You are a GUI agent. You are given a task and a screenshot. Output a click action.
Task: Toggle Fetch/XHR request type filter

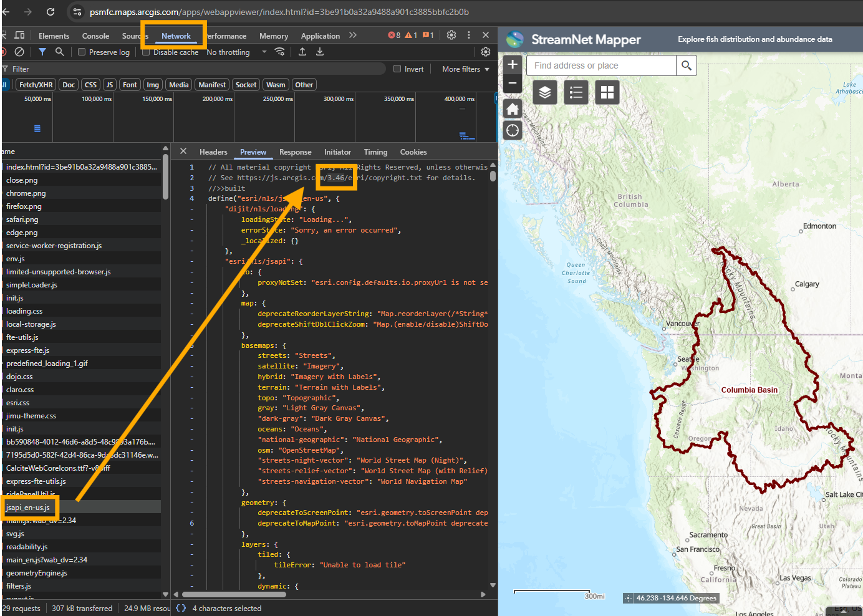point(36,85)
